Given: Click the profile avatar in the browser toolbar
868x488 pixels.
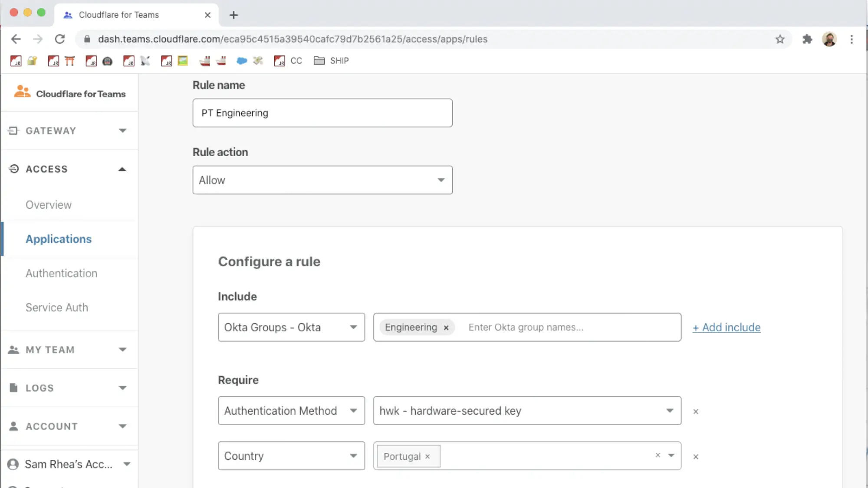Looking at the screenshot, I should coord(830,39).
